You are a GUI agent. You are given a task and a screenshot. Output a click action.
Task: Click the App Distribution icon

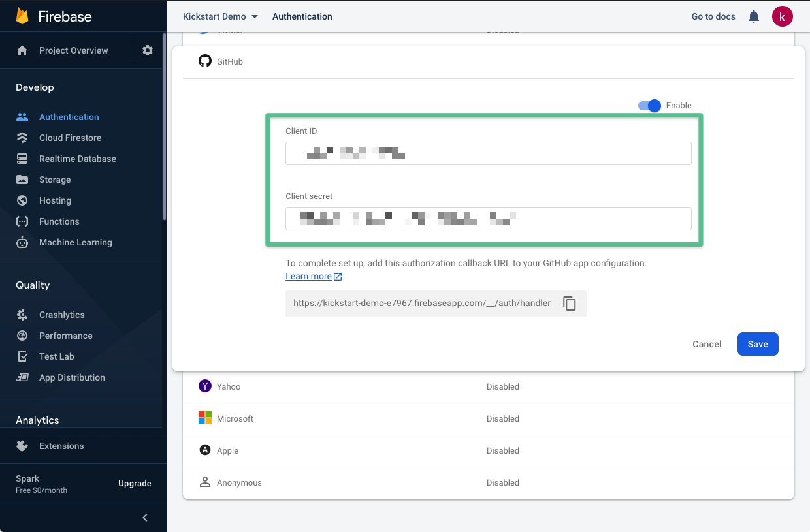pos(22,377)
